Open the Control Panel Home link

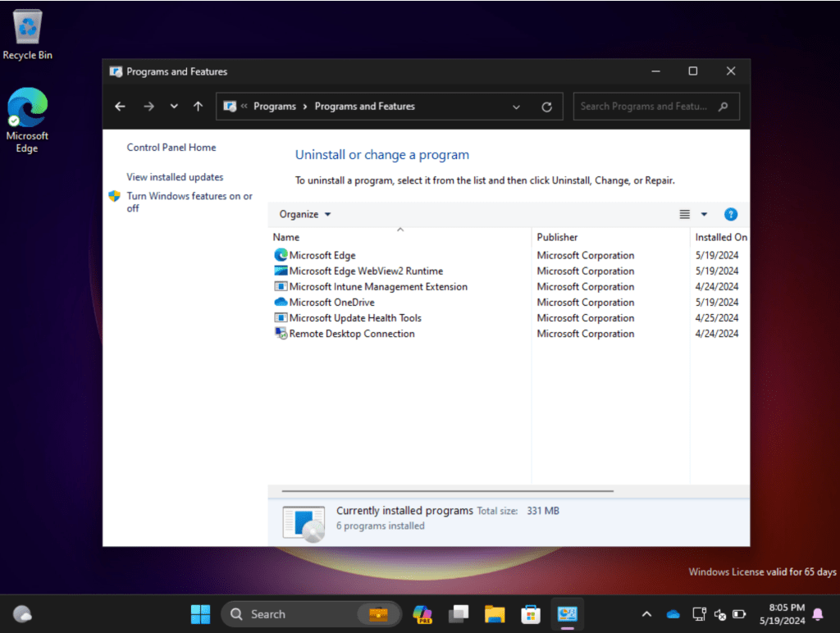(171, 148)
